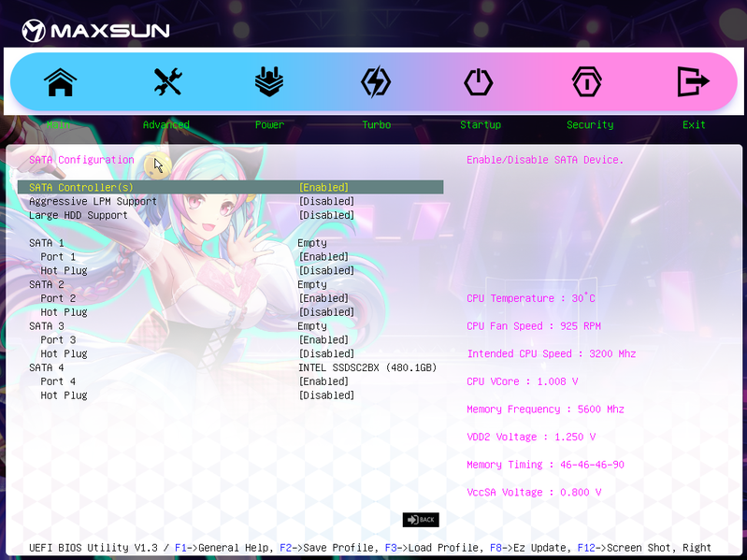
Task: Click the BACK button
Action: point(421,520)
